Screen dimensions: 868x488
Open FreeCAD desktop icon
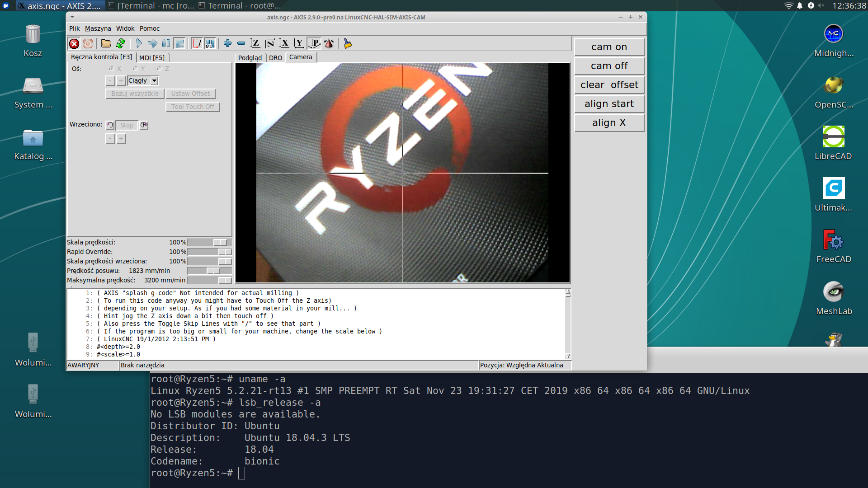click(834, 247)
